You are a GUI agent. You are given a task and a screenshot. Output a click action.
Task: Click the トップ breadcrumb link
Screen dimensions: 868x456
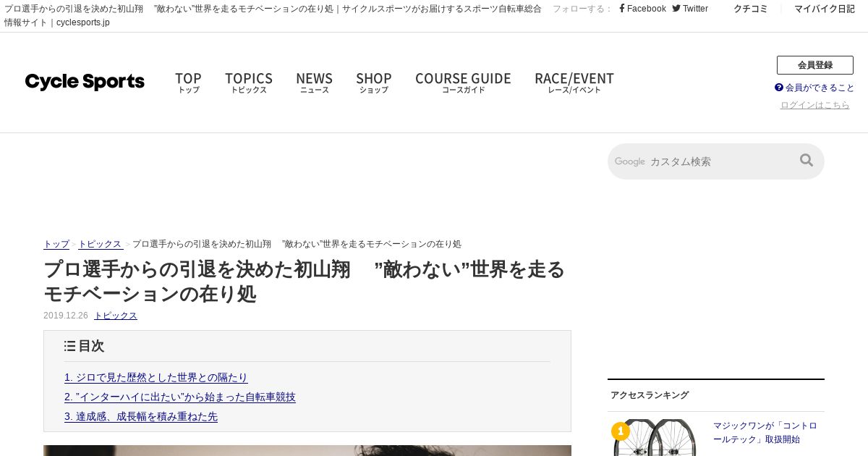click(x=56, y=244)
